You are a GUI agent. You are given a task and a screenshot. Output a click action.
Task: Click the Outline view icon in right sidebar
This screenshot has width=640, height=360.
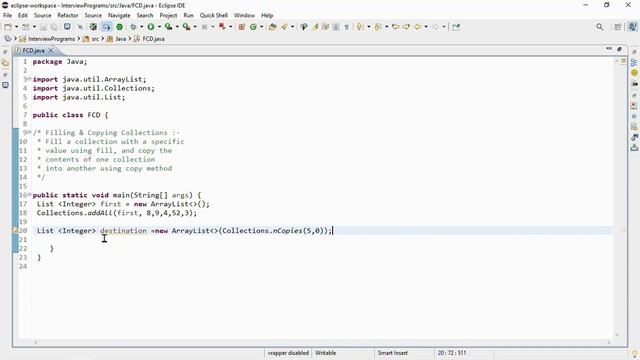coord(634,62)
